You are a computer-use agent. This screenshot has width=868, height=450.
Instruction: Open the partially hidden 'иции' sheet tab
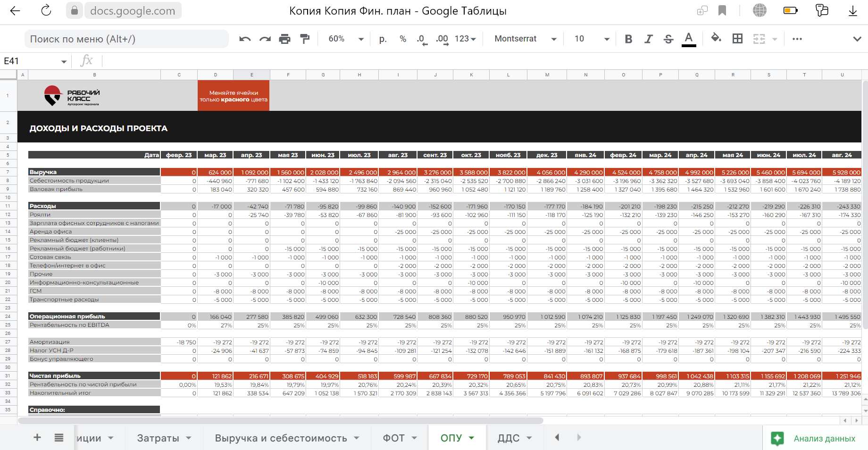tap(89, 438)
